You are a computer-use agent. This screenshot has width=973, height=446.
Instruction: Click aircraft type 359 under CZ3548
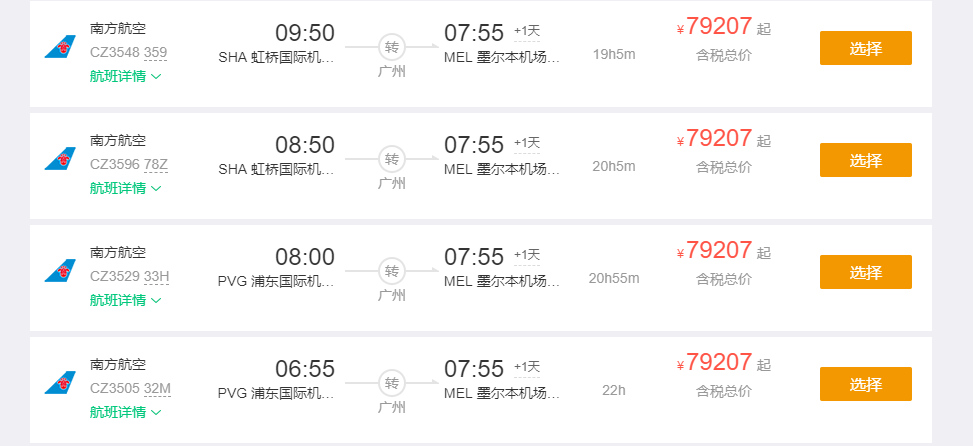tap(156, 53)
